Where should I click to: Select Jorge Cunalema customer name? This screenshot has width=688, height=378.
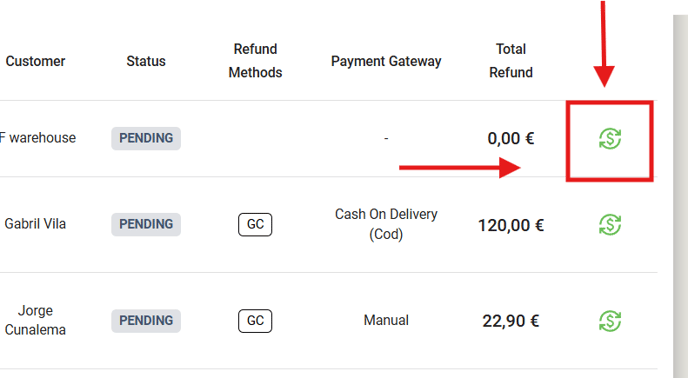click(x=35, y=320)
